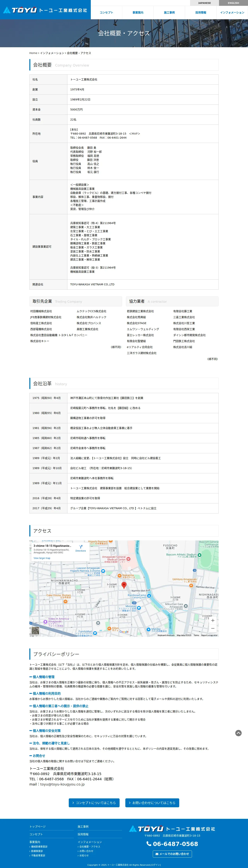Open the インフォメーション navigation menu
Viewport: 248px width, 868px height.
coord(232,13)
